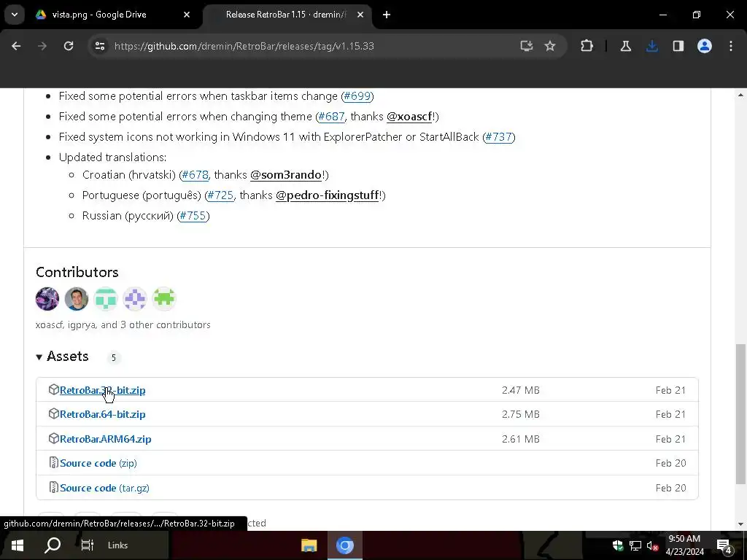Screen dimensions: 747x560
Task: Visit @xoascf profile mention
Action: point(409,117)
